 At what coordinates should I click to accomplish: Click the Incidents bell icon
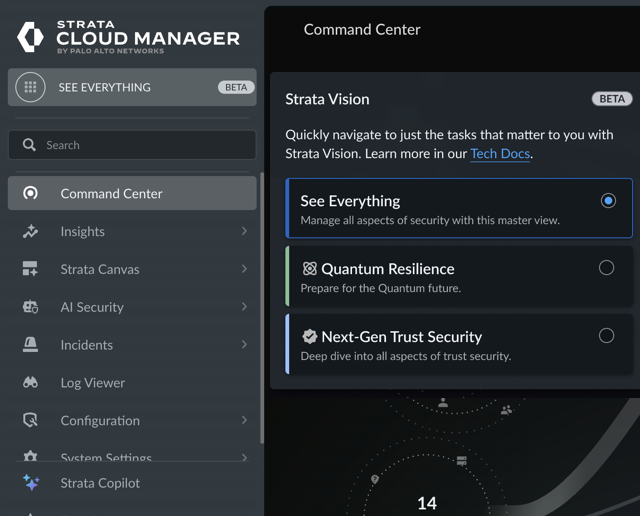[x=30, y=345]
